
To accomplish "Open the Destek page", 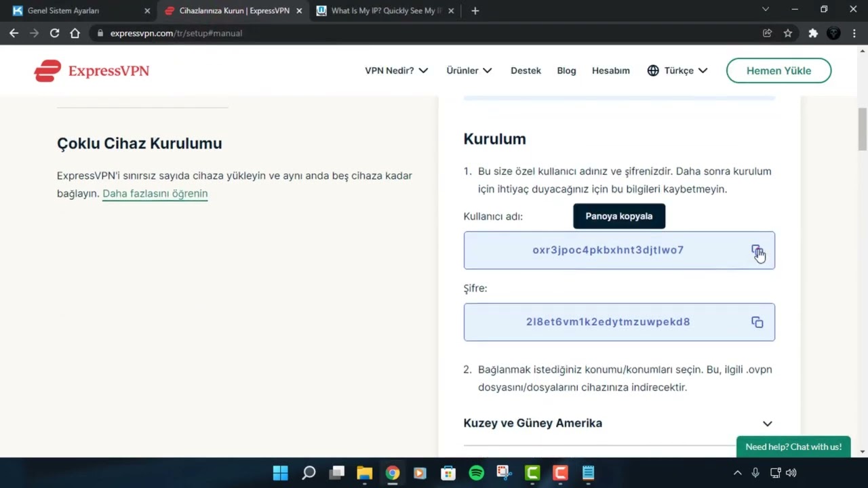I will click(526, 70).
